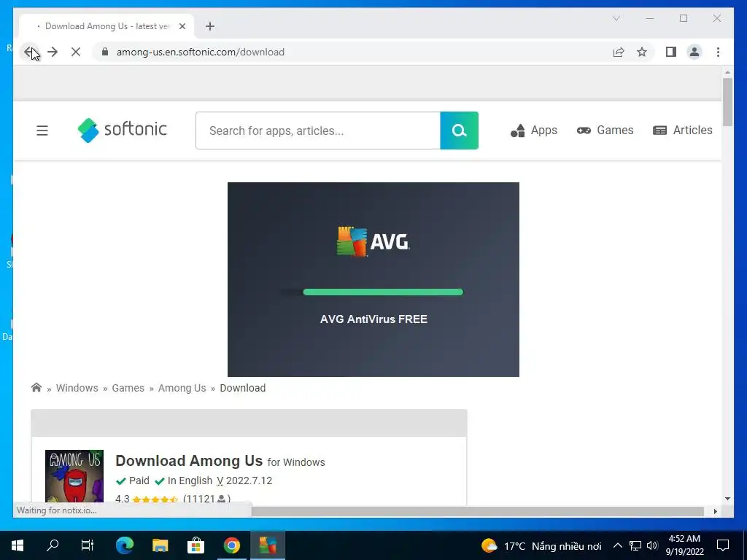The height and width of the screenshot is (560, 747).
Task: Click the In English label
Action: (183, 481)
